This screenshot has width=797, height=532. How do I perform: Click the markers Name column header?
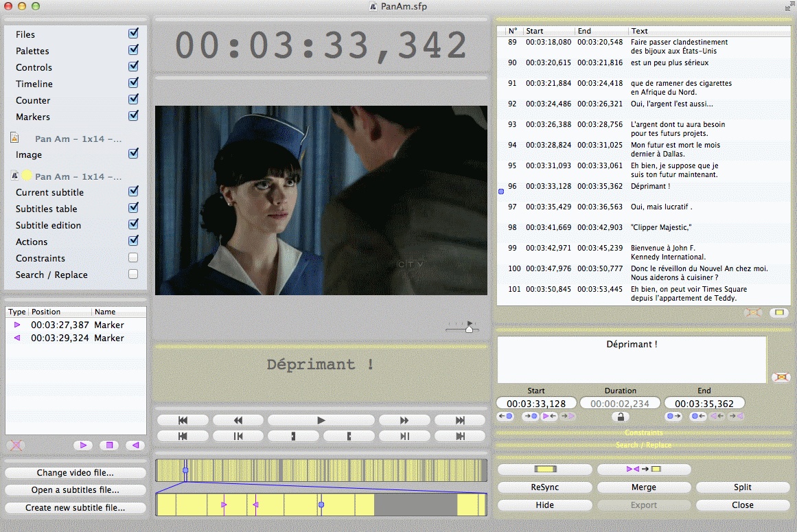tap(119, 312)
